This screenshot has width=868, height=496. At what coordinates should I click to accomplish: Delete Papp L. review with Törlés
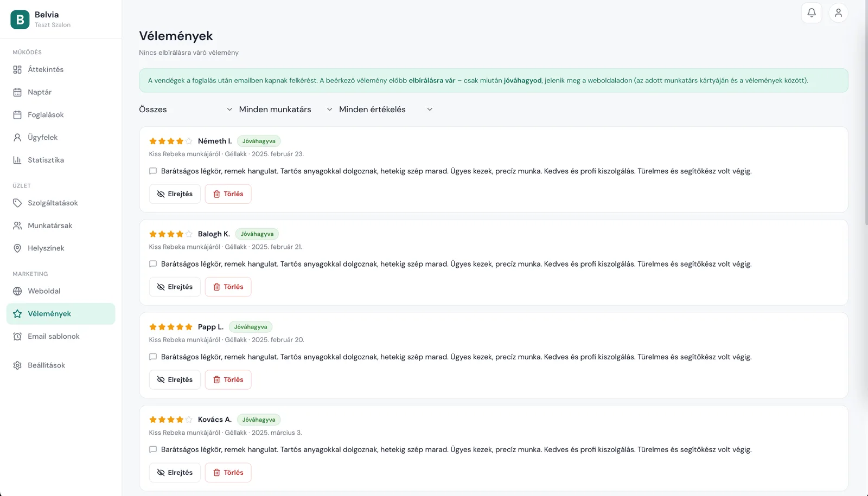(228, 380)
